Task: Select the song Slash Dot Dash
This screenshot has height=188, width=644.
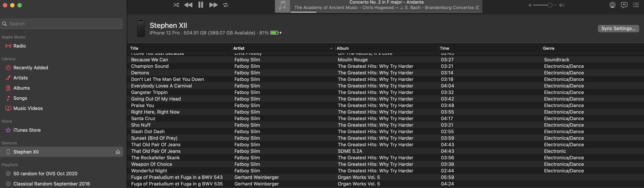Action: point(148,132)
